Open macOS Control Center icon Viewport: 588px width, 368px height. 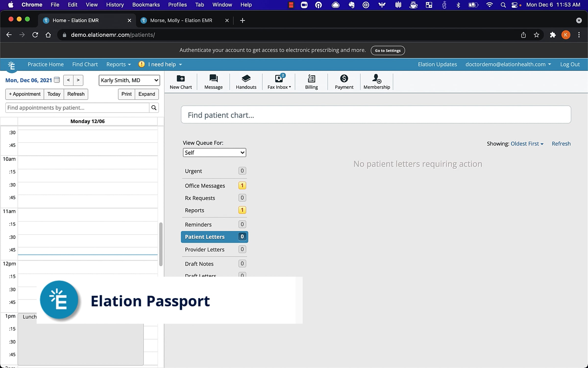[x=514, y=5]
